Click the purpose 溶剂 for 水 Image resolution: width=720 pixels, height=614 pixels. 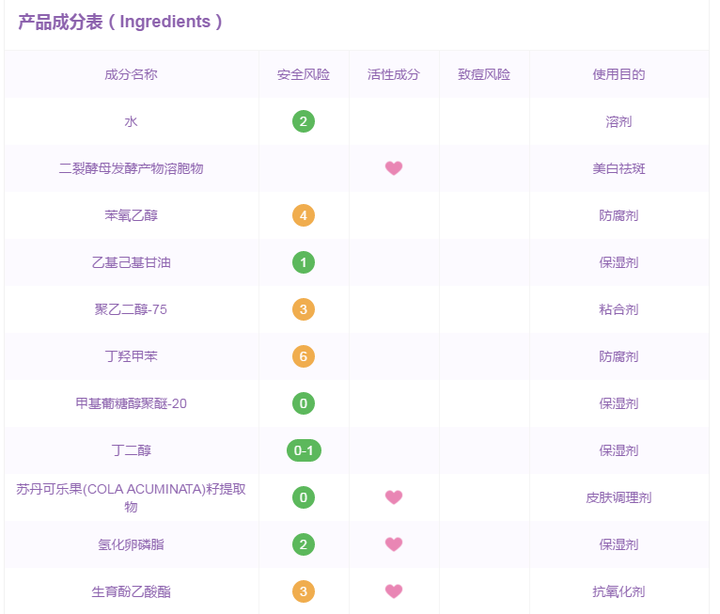click(619, 122)
